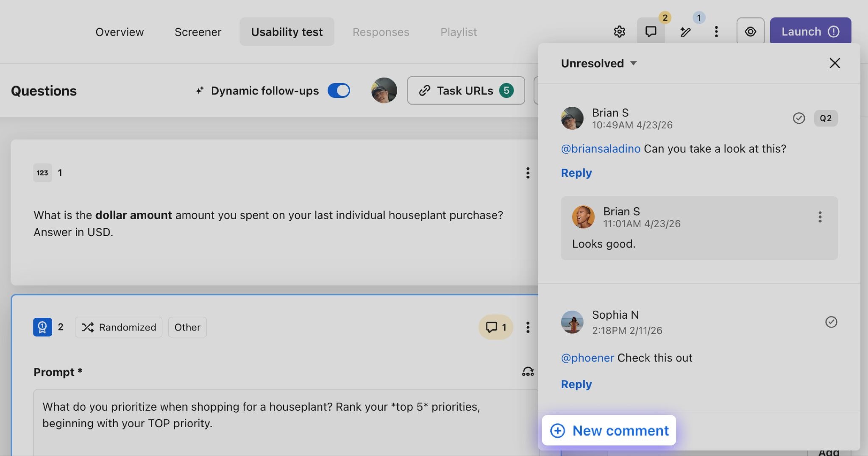The image size is (868, 456).
Task: Open options for the 'Looks good.' reply
Action: point(820,217)
